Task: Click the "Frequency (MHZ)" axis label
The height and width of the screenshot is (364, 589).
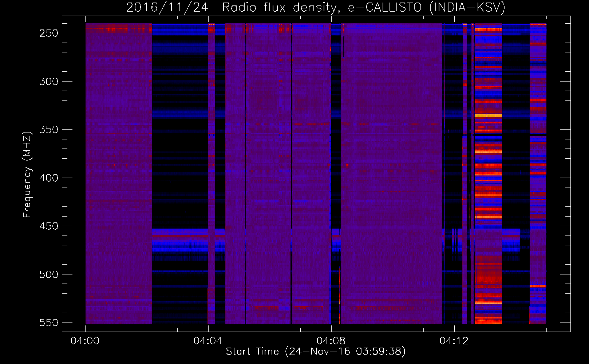Action: pos(27,174)
